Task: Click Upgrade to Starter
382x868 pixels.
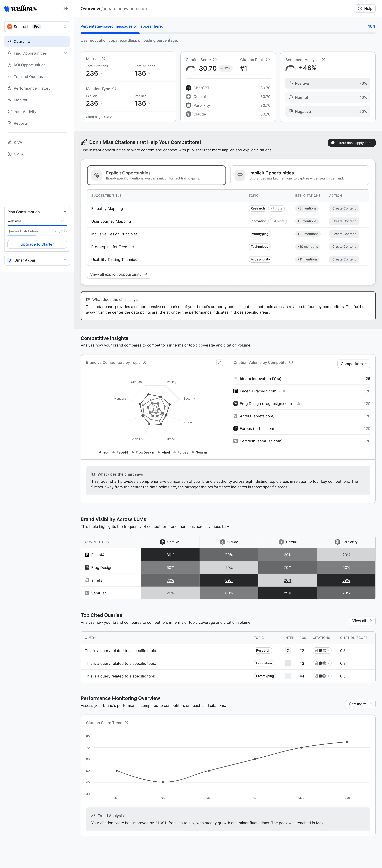Action: tap(37, 244)
